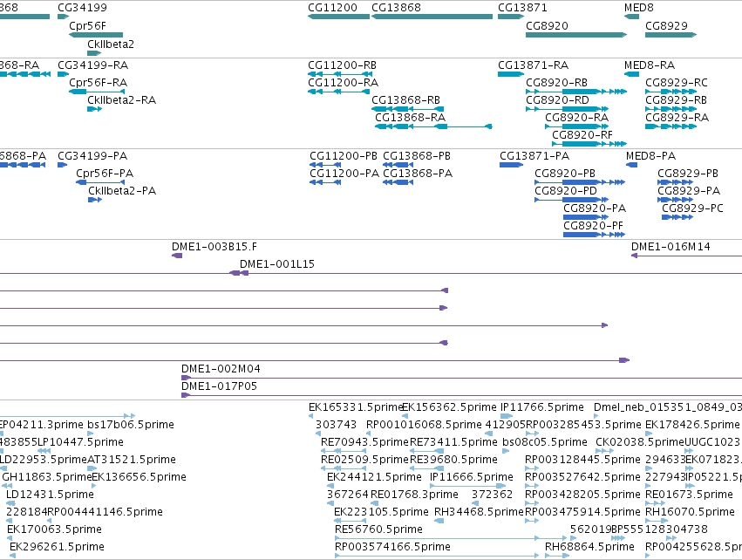
Task: Click the Cpr56F-RA transcript label
Action: (x=99, y=83)
